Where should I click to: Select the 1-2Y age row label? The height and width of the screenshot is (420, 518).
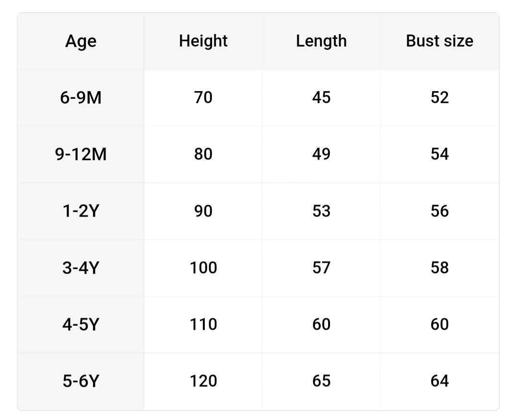81,211
